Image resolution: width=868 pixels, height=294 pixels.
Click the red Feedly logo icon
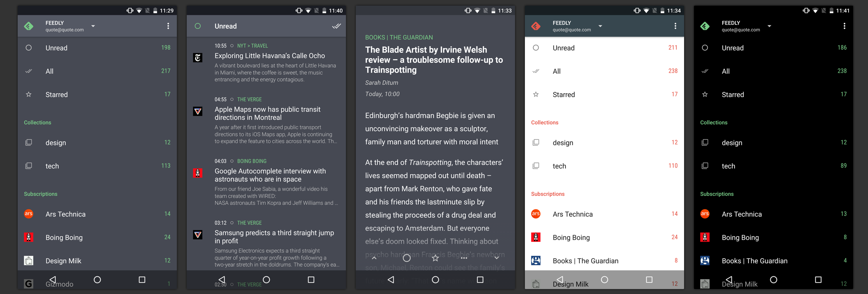[x=536, y=26]
